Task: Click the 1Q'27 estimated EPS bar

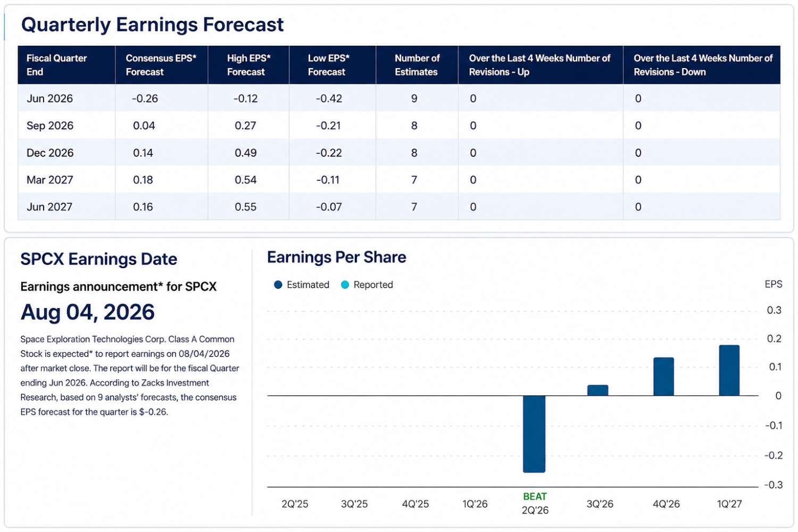Action: click(x=729, y=370)
